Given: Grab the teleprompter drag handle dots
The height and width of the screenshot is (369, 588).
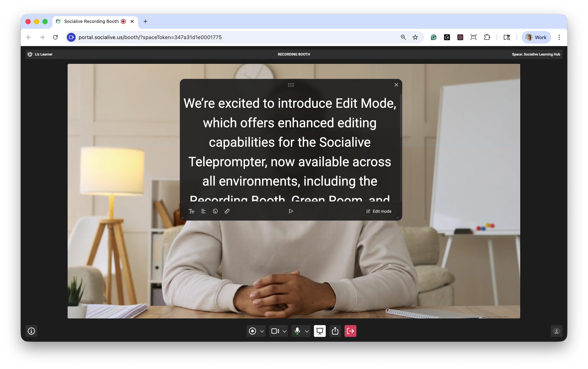Looking at the screenshot, I should tap(291, 85).
